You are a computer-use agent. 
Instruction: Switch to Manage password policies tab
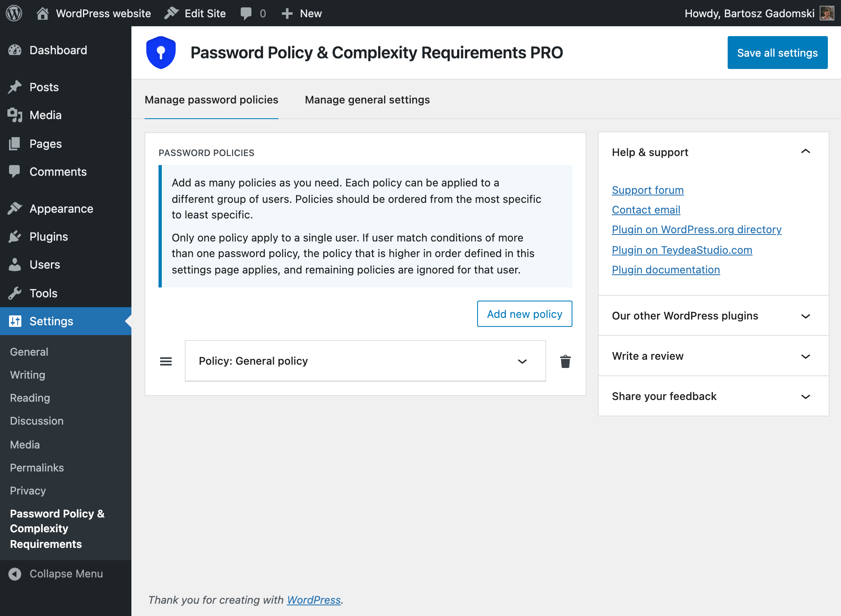pyautogui.click(x=211, y=100)
